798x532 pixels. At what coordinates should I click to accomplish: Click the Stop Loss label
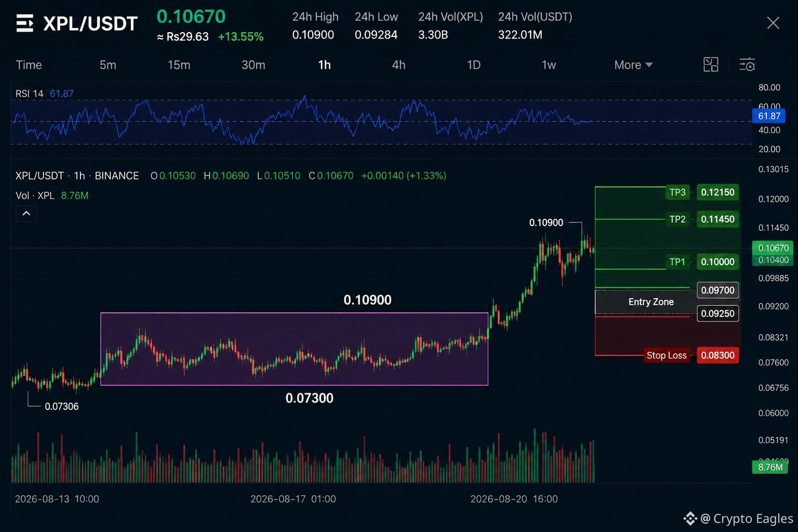tap(667, 355)
